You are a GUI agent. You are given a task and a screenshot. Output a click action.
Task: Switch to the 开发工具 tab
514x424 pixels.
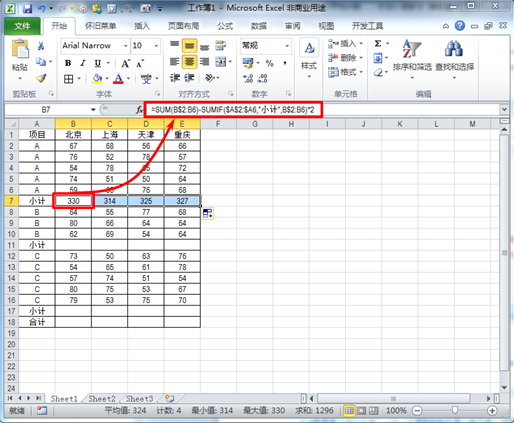point(367,26)
